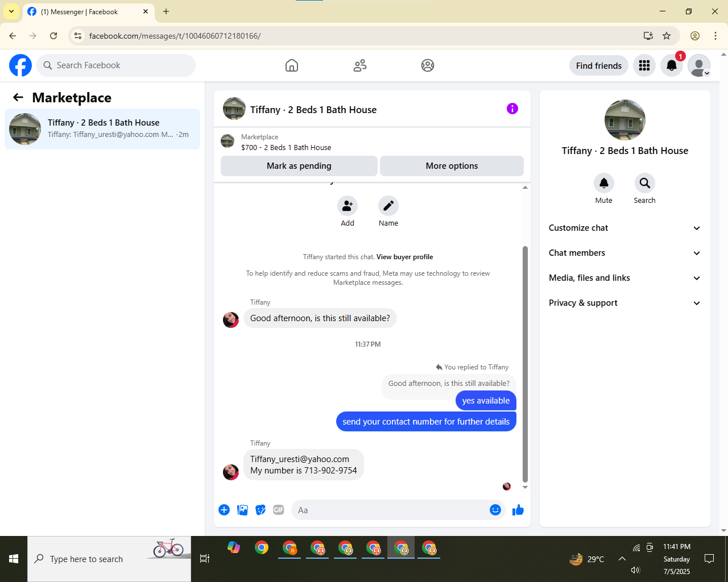Focus the Search Facebook field
Viewport: 728px width, 582px height.
tap(116, 65)
